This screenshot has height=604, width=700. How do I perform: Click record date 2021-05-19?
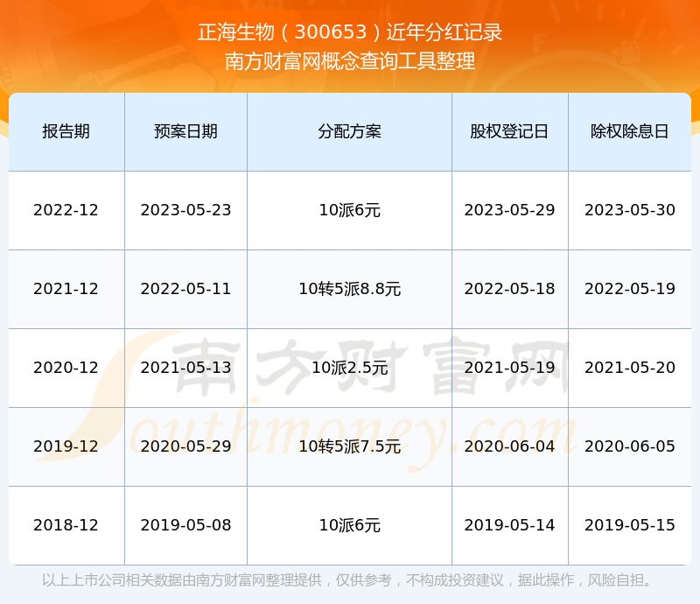pyautogui.click(x=509, y=368)
